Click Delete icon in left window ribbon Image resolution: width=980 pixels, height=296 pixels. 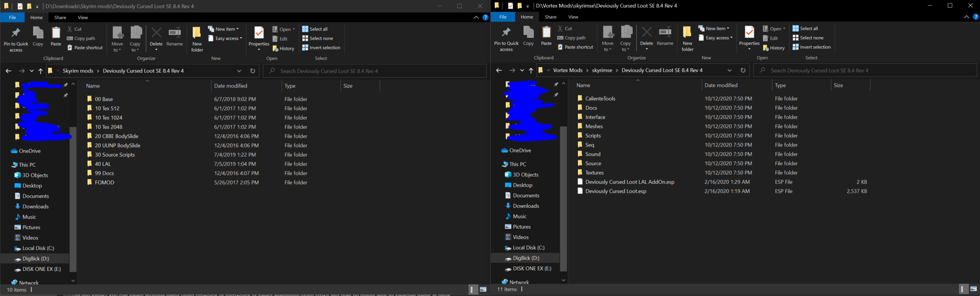click(x=156, y=37)
